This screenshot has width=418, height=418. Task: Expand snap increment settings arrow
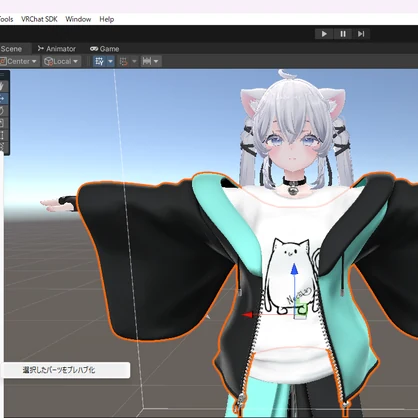134,61
